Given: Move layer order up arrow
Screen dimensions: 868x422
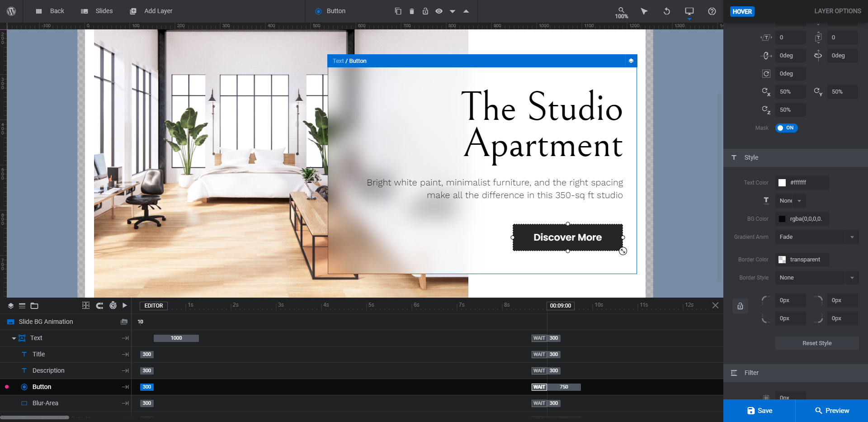Looking at the screenshot, I should (466, 11).
